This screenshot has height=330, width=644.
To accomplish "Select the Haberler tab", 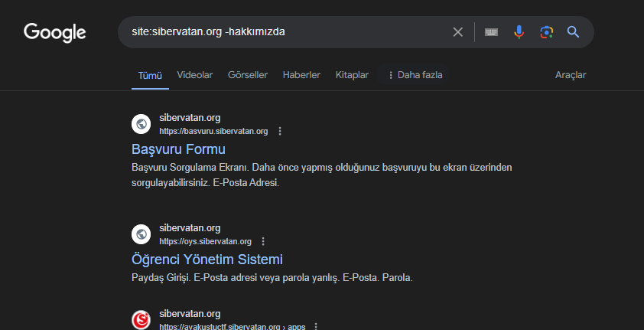I will tap(301, 75).
